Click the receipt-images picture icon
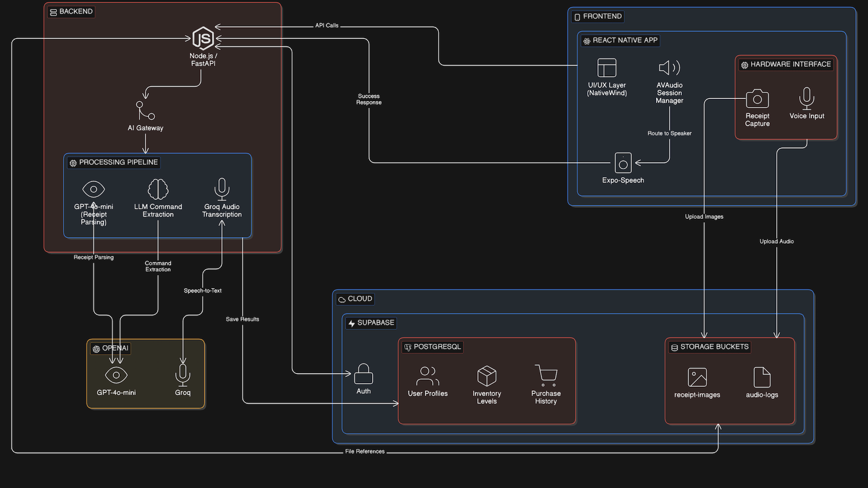The image size is (868, 488). coord(697,377)
